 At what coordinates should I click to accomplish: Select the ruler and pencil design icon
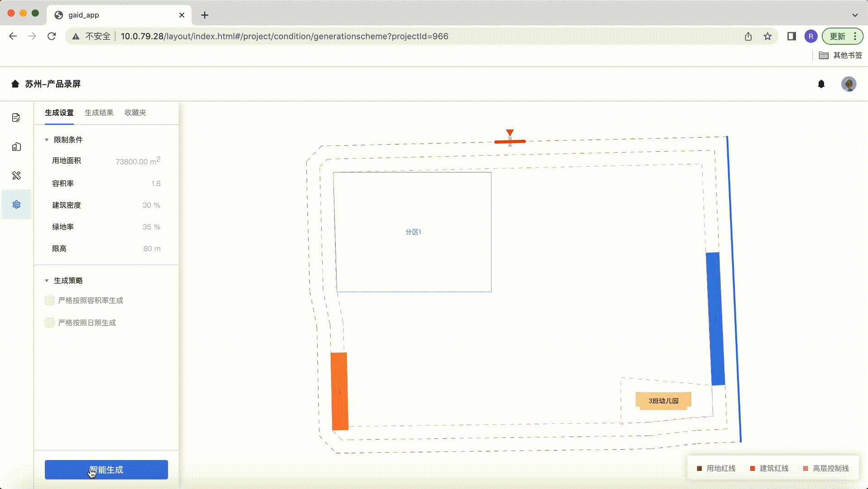tap(16, 176)
